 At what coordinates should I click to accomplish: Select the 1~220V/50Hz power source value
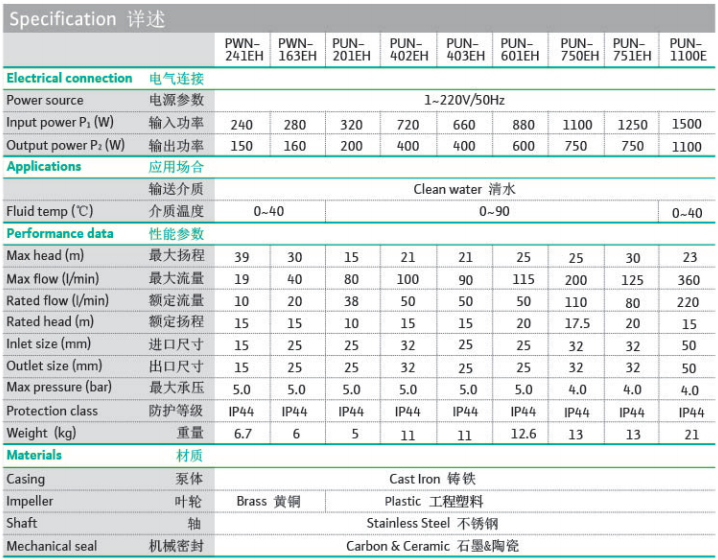pyautogui.click(x=464, y=100)
